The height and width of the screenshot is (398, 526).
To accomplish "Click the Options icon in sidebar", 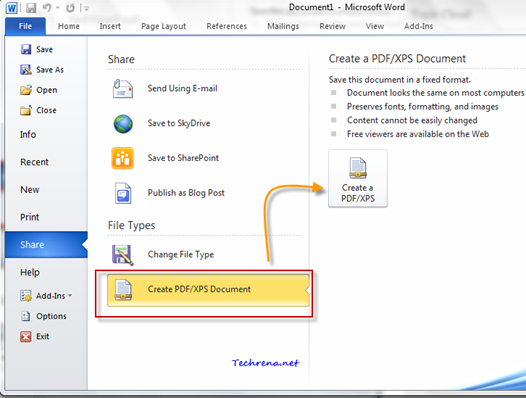I will tap(26, 316).
